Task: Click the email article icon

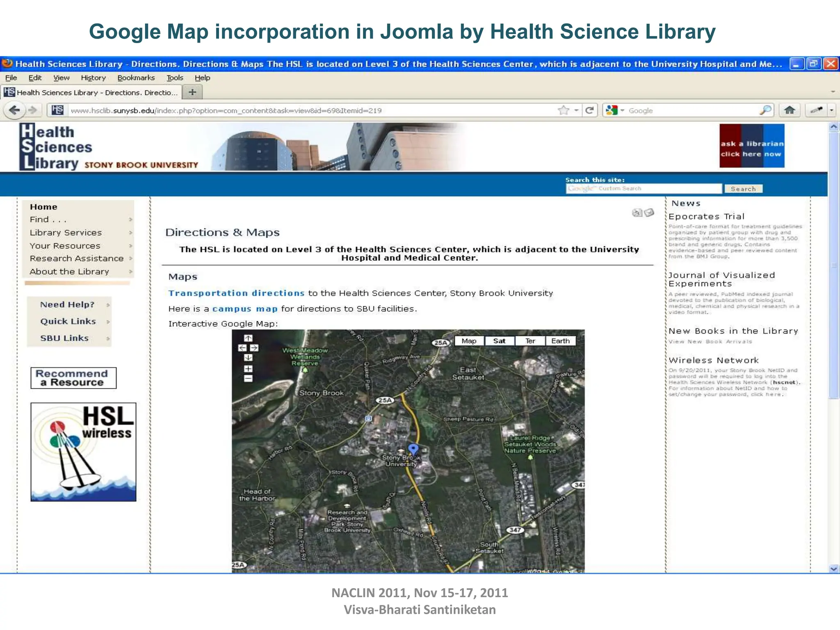Action: pyautogui.click(x=649, y=212)
